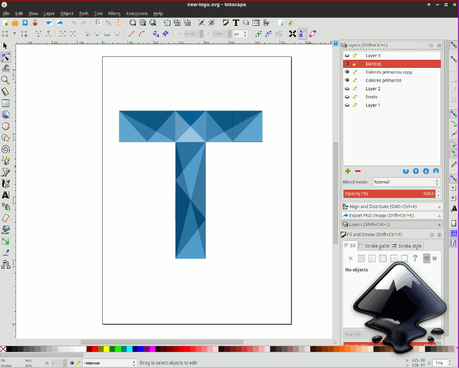Open Text dialog T icon in toolbar
The height and width of the screenshot is (368, 459).
[236, 23]
